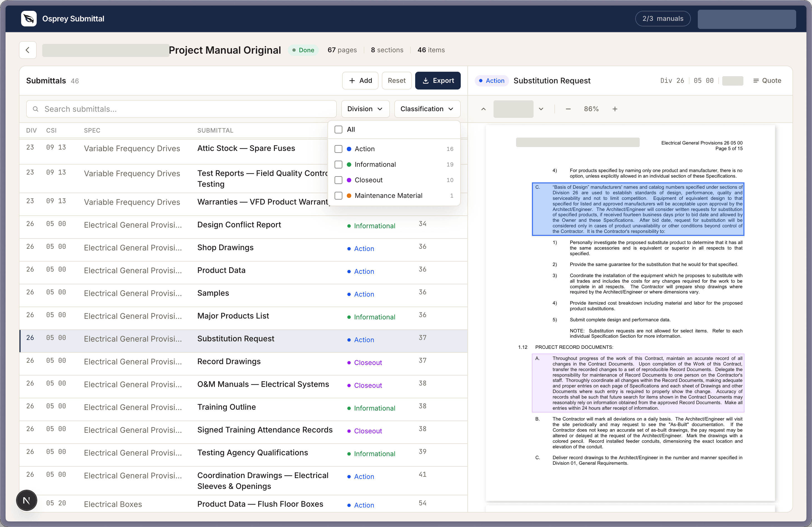Open the round N avatar badge
This screenshot has width=812, height=527.
(27, 500)
